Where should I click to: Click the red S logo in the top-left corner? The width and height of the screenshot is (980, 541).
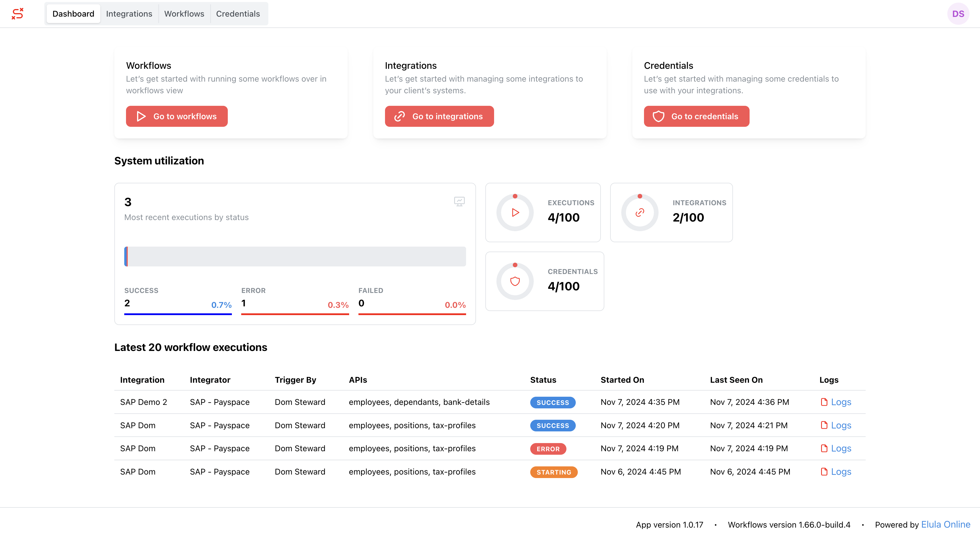[17, 14]
